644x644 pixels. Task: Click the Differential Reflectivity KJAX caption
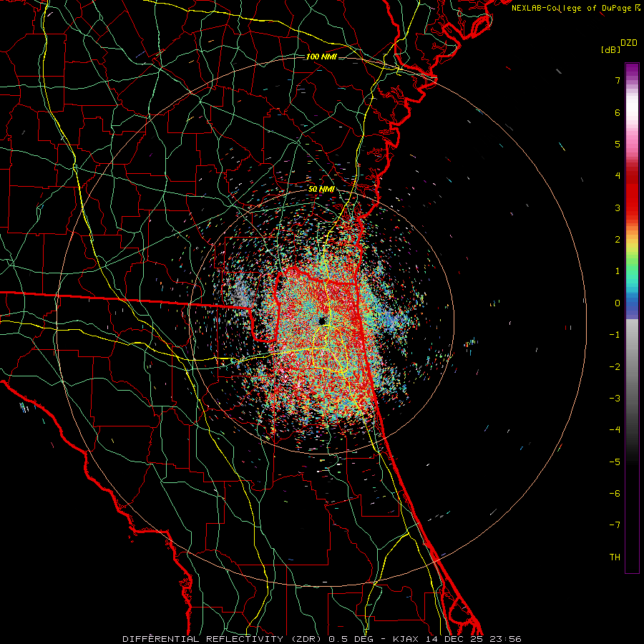322,639
